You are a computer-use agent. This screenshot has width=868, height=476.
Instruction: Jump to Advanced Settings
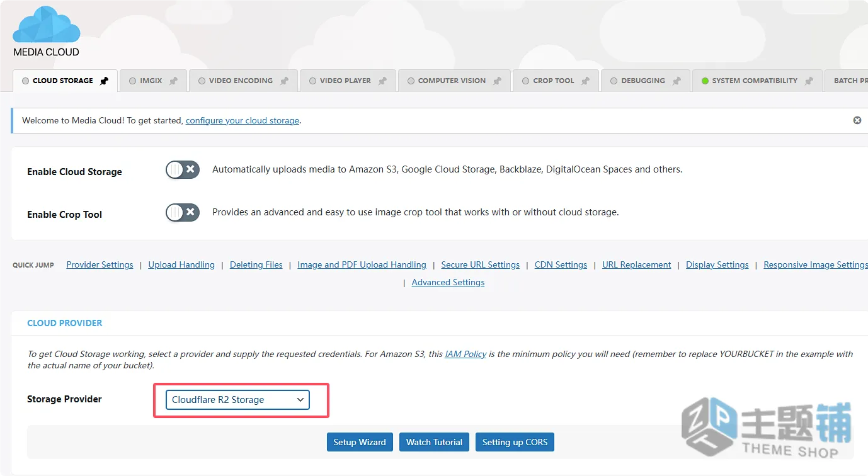pos(448,283)
